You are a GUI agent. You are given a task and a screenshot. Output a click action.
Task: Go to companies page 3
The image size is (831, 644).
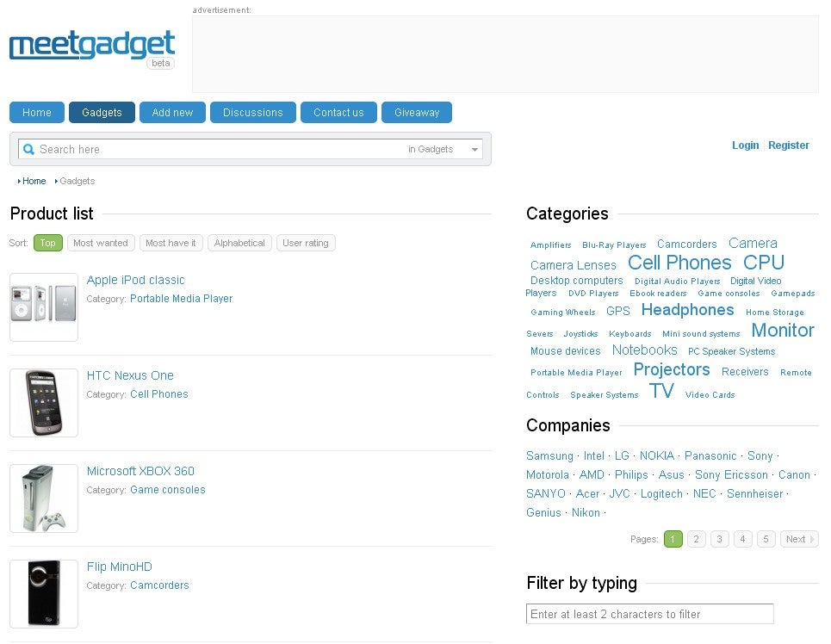pos(719,539)
